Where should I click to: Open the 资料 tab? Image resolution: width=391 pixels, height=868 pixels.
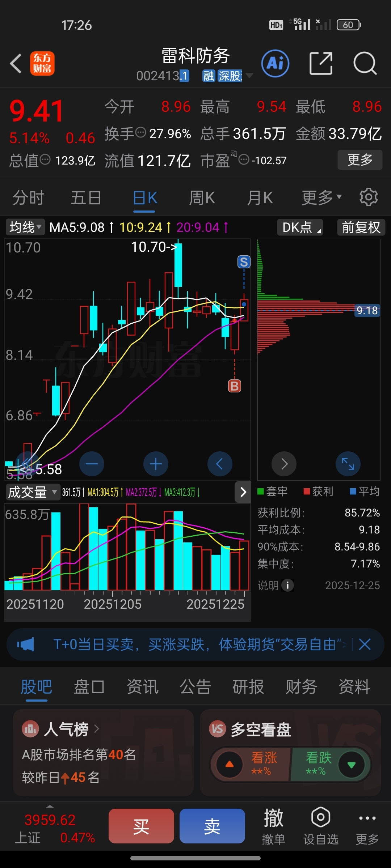pos(354,686)
